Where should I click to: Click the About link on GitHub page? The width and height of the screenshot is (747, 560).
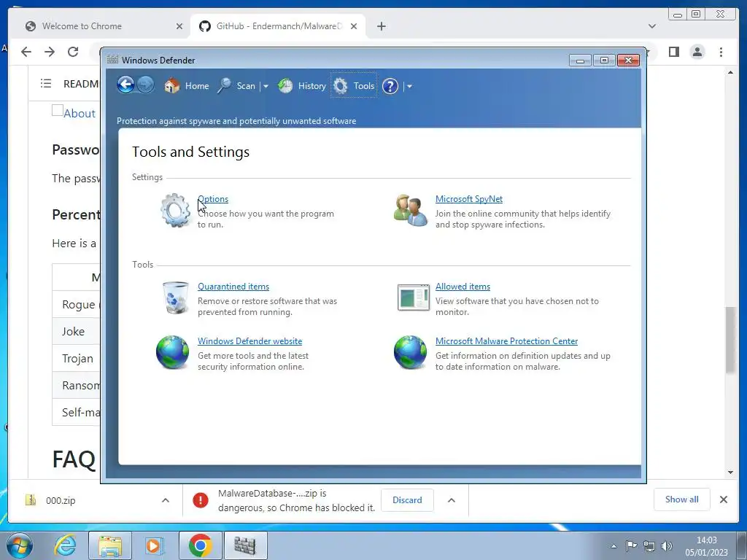[79, 113]
